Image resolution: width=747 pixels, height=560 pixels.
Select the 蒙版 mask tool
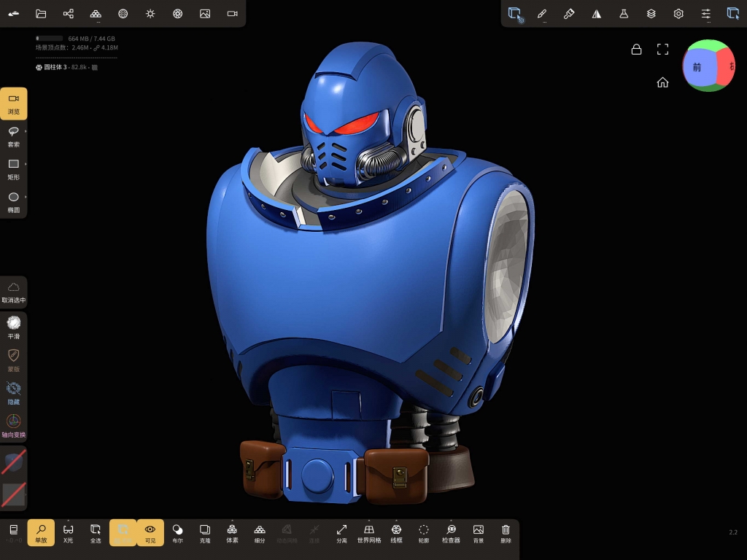click(13, 360)
